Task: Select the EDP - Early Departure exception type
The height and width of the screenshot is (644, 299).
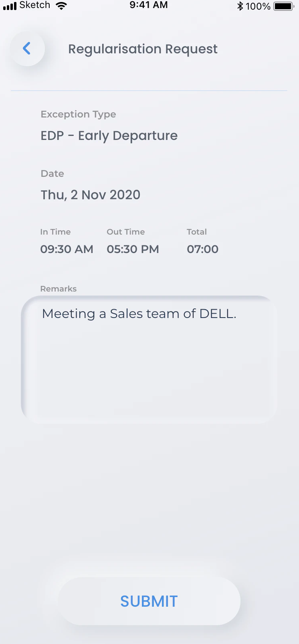Action: click(109, 136)
